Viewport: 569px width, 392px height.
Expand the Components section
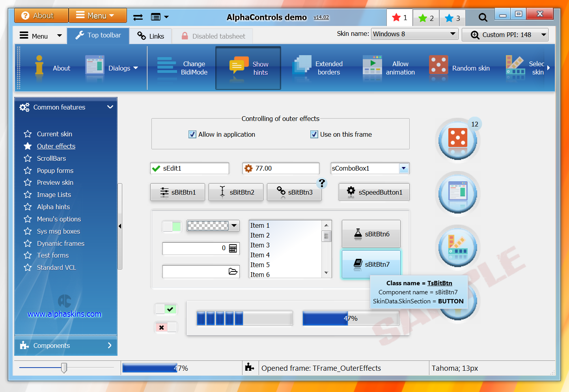click(x=110, y=346)
